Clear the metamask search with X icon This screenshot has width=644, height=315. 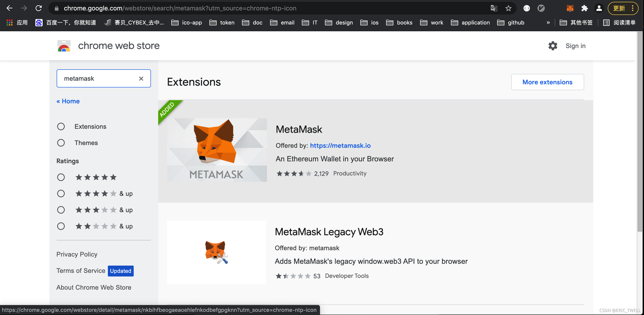coord(141,78)
